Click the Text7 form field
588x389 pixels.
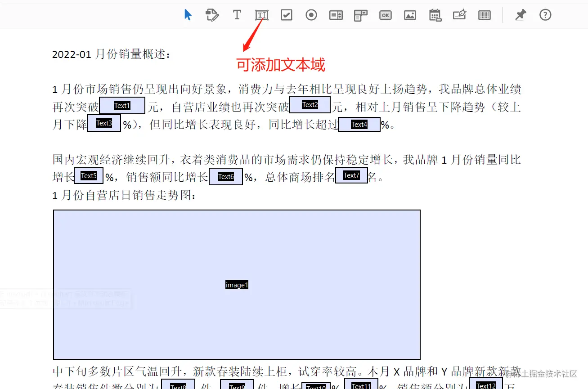coord(352,175)
